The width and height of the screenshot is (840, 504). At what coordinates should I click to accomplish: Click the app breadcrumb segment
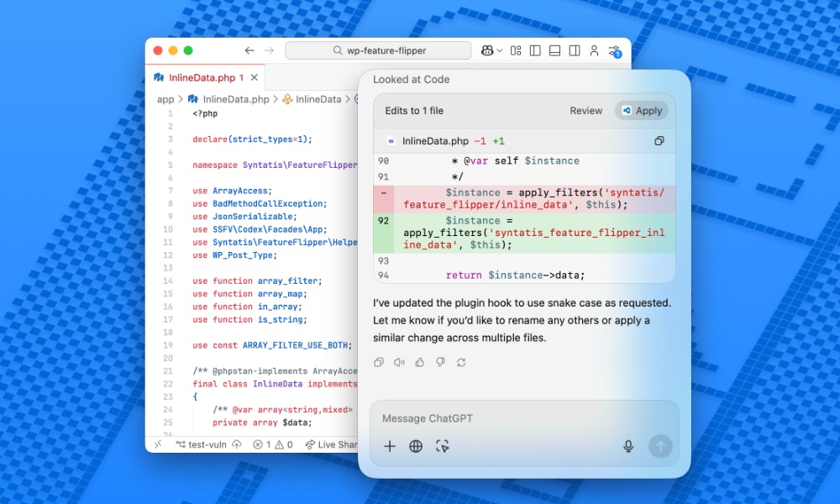(x=165, y=99)
